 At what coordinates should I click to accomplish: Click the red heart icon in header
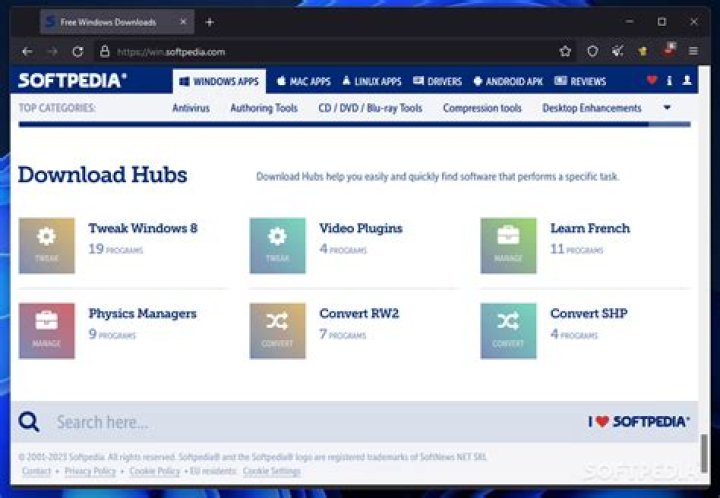coord(652,80)
